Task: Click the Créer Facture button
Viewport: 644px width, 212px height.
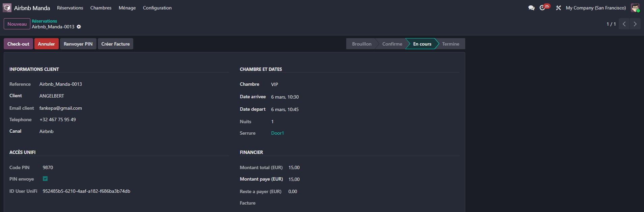Action: (115, 44)
